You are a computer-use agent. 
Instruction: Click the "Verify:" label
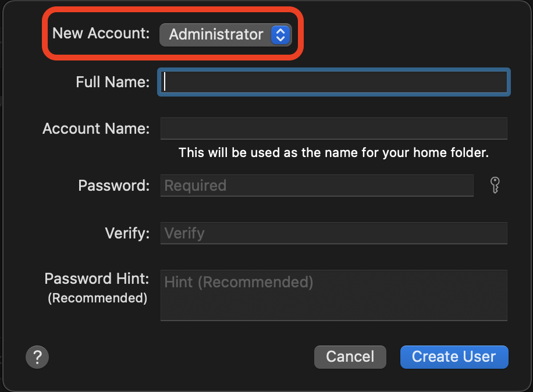pos(127,233)
